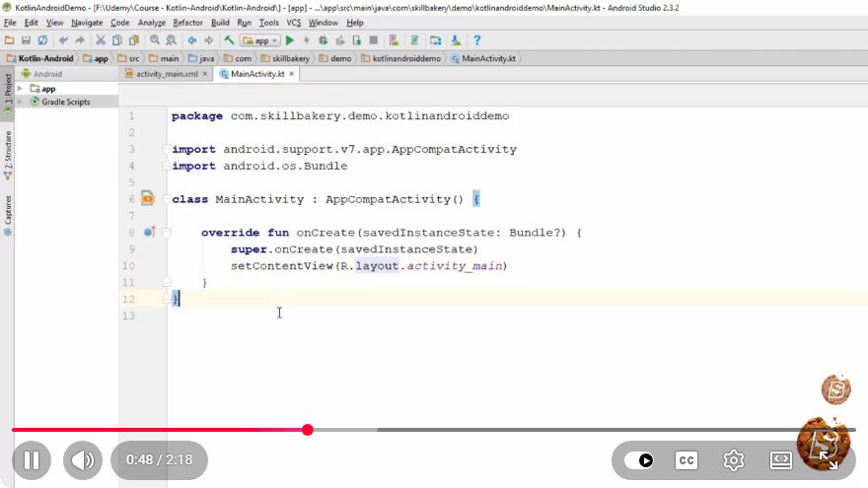Toggle closed captions with CC button

pos(687,460)
